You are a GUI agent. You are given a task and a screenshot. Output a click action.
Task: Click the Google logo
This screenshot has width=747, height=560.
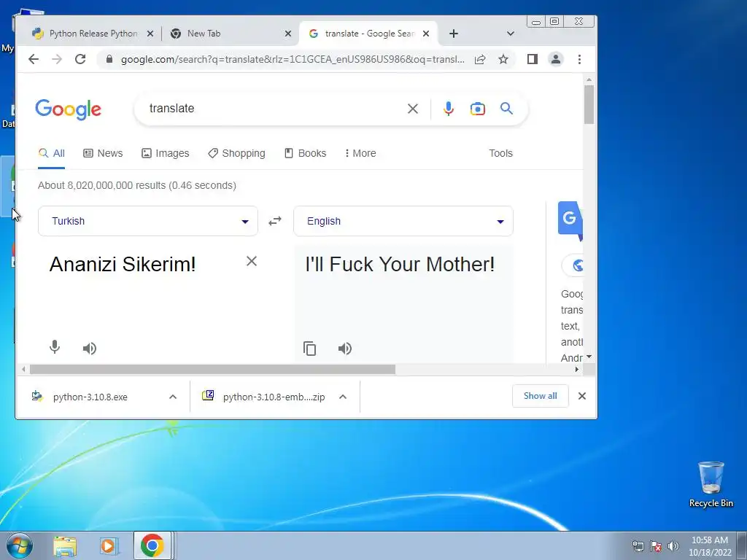tap(68, 109)
